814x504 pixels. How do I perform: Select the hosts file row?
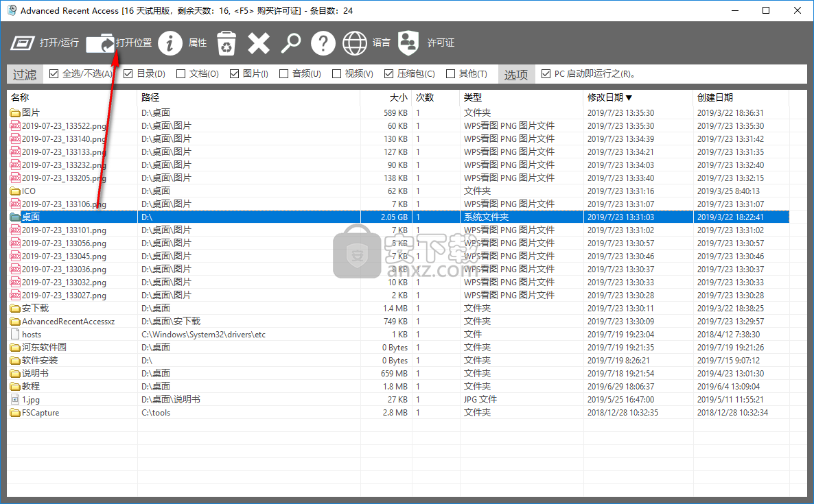pos(398,335)
